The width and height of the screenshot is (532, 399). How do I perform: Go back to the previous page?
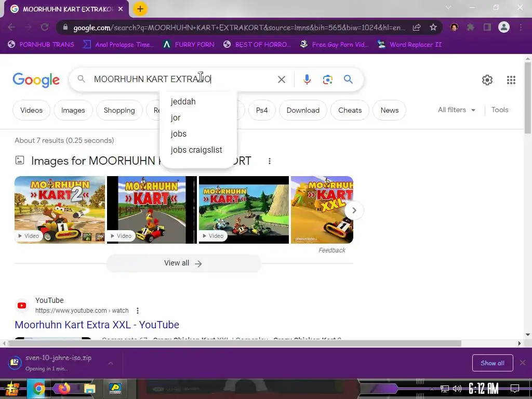[x=11, y=27]
